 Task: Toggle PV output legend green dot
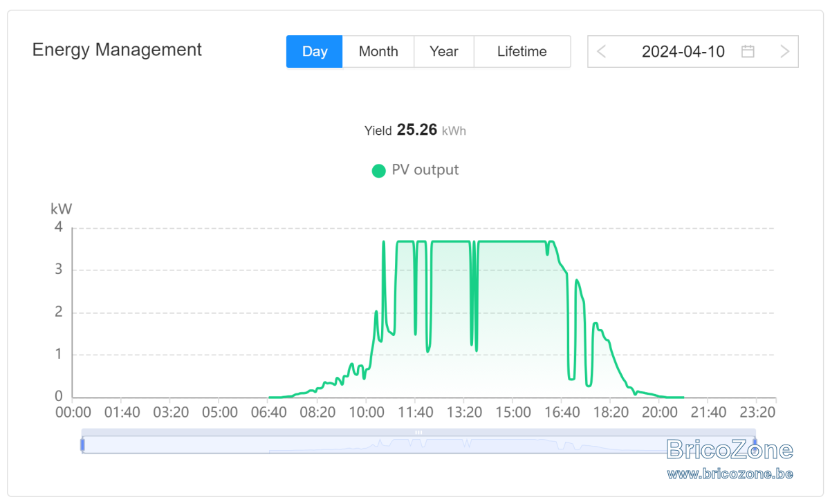pyautogui.click(x=378, y=170)
